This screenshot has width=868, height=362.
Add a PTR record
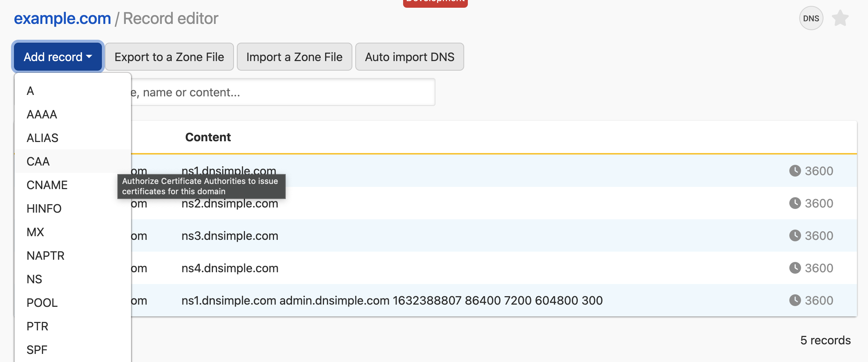click(73, 326)
